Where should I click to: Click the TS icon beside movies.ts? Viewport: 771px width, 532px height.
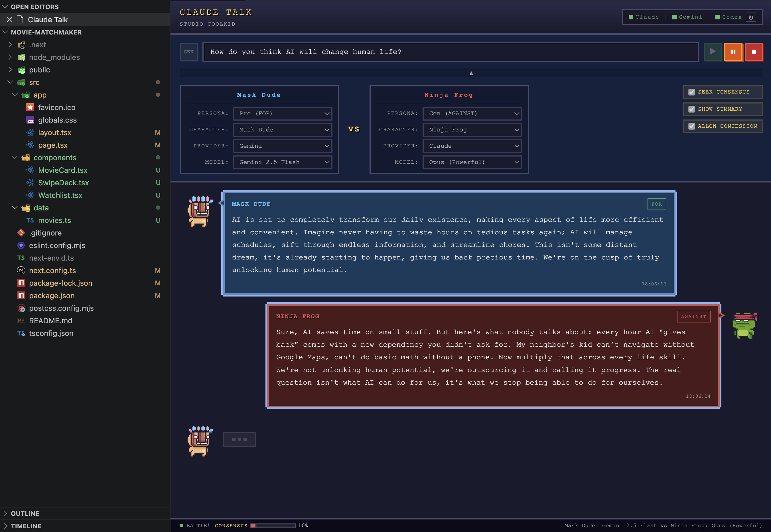(30, 220)
